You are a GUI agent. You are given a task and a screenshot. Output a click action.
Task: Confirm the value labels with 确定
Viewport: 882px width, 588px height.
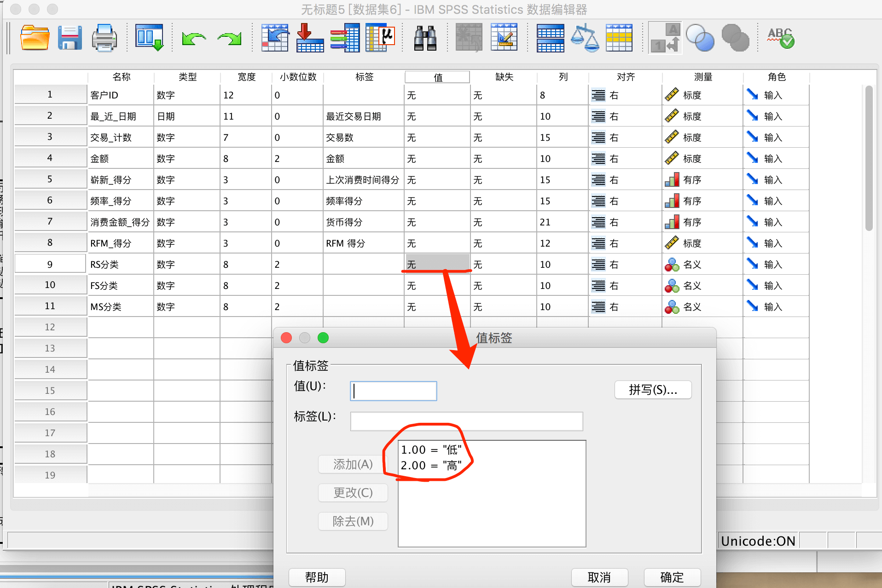(672, 577)
